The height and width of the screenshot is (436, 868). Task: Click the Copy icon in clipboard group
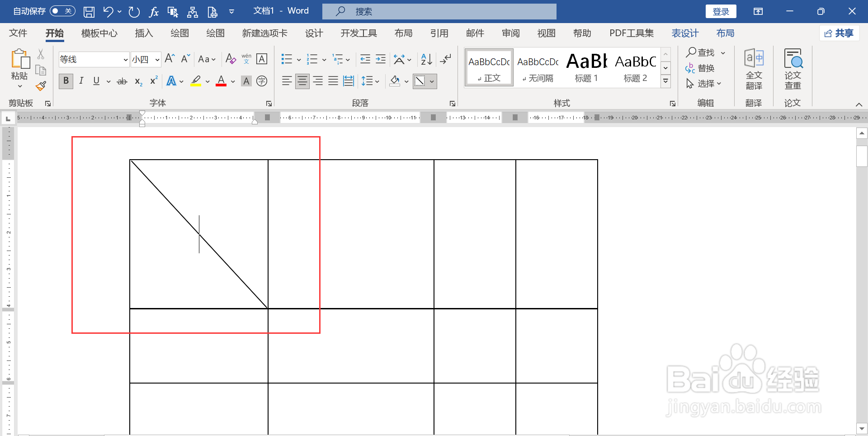click(x=41, y=70)
